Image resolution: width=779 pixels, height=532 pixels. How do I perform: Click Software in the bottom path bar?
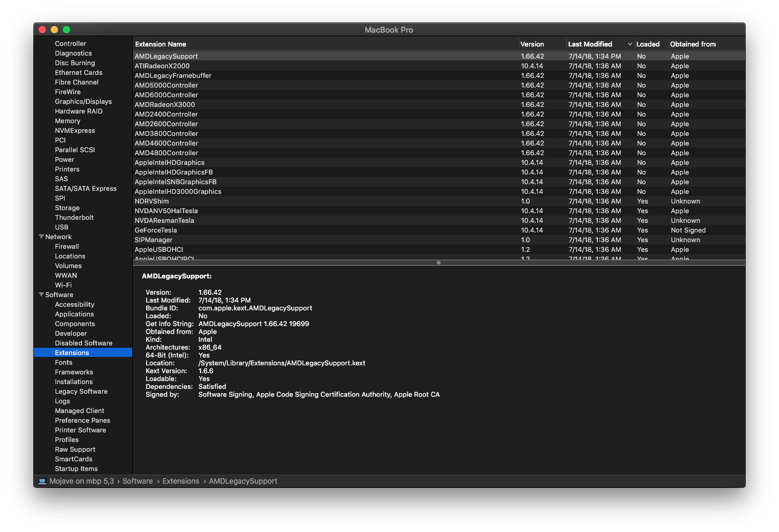point(138,481)
